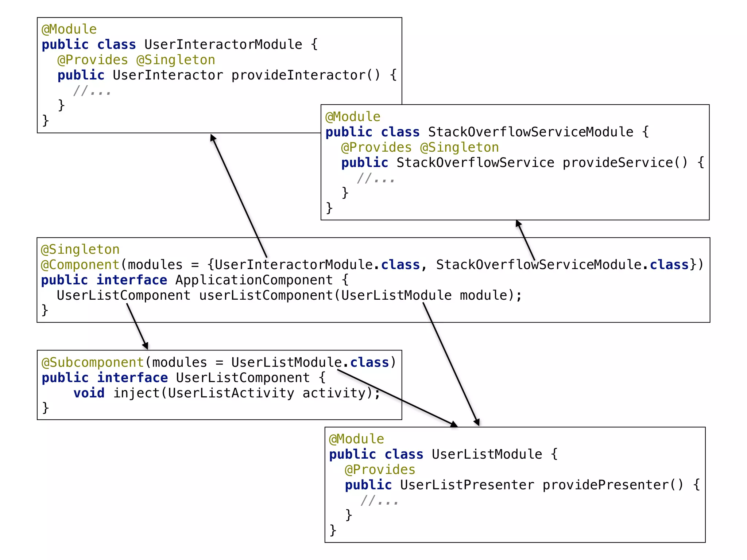Click the UserListModule class declaration name

click(487, 454)
